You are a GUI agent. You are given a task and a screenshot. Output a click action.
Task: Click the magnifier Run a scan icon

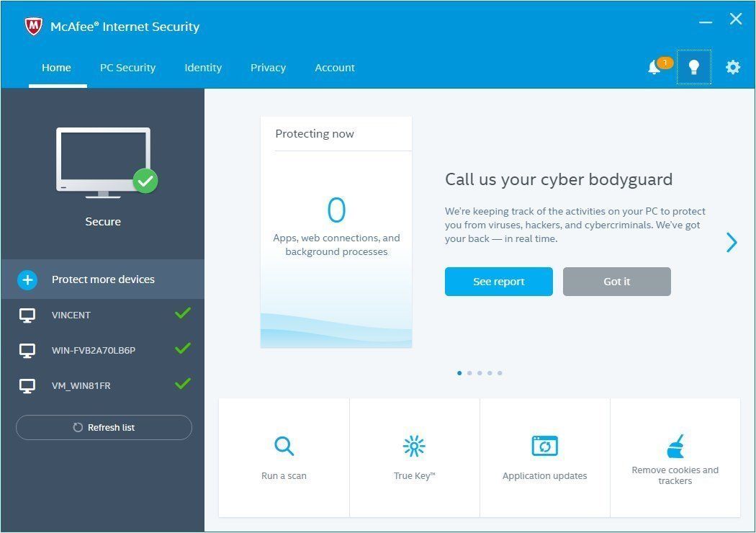(284, 446)
